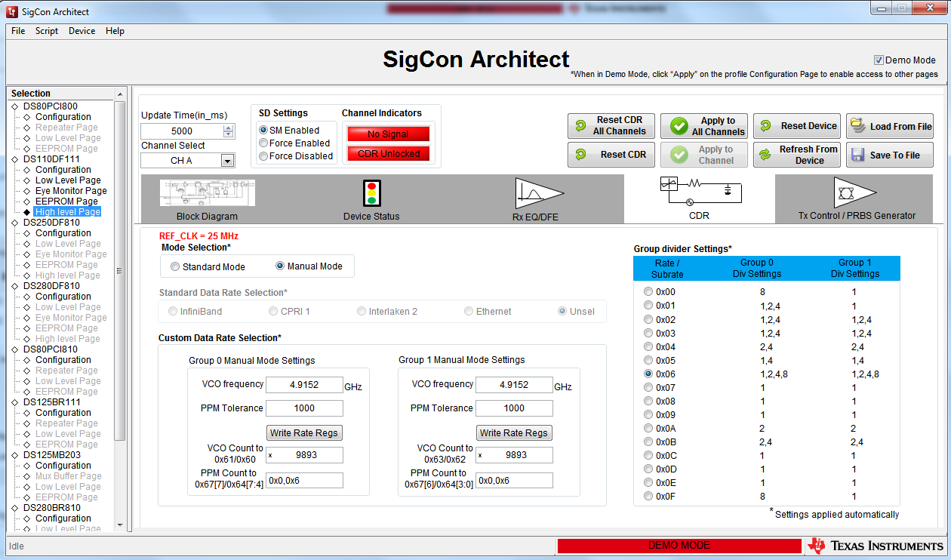Click Apply to All Channels button
Screen dimensions: 951x560
coord(704,126)
